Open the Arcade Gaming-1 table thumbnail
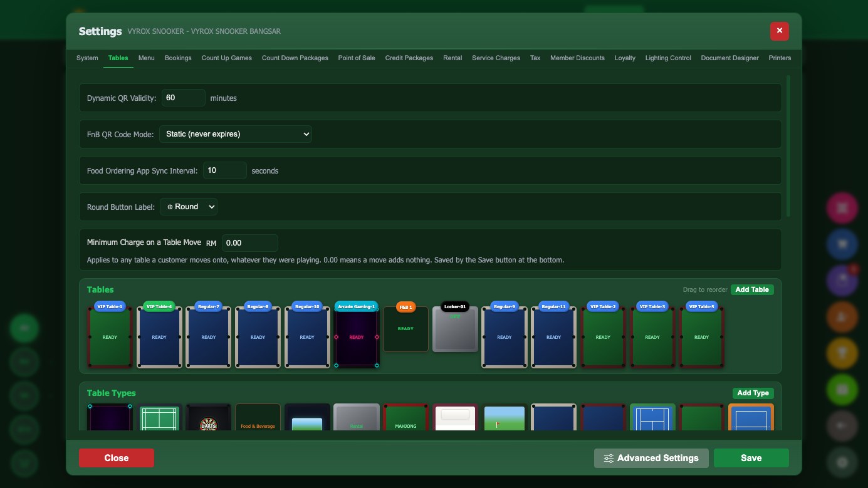The height and width of the screenshot is (488, 868). pyautogui.click(x=357, y=336)
